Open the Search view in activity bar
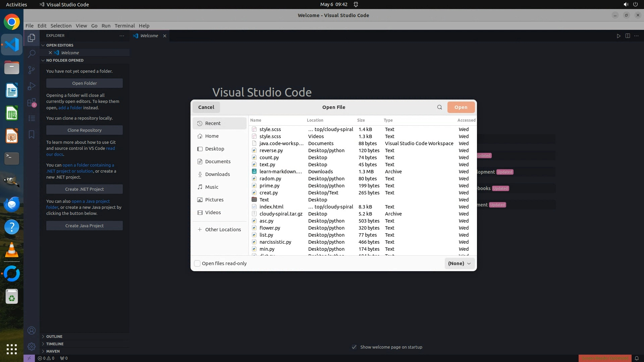The height and width of the screenshot is (362, 644). tap(32, 54)
